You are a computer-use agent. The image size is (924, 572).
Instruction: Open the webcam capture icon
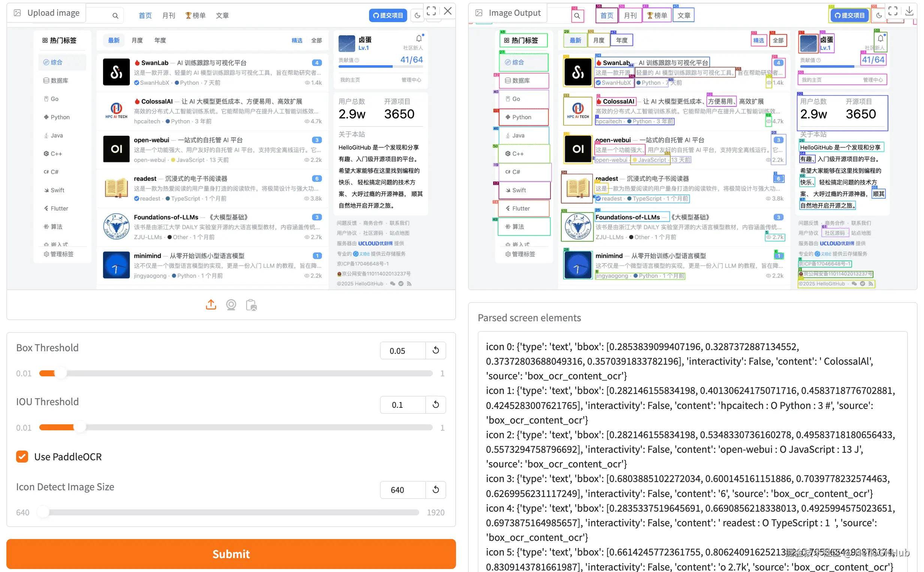click(231, 304)
